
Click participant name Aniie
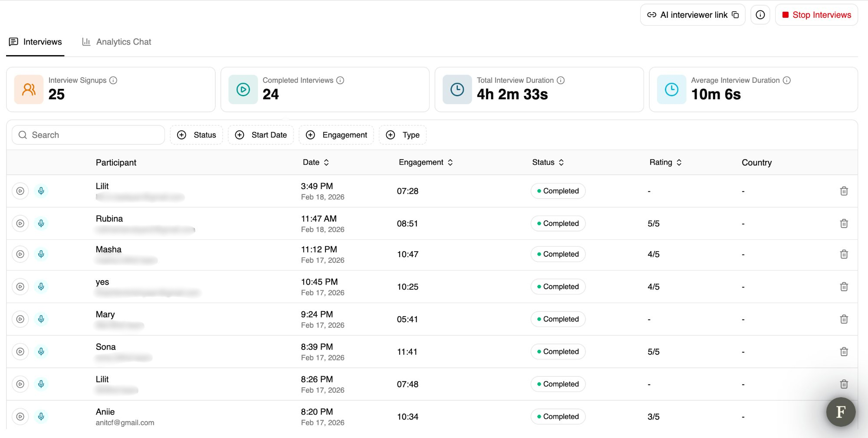tap(105, 412)
